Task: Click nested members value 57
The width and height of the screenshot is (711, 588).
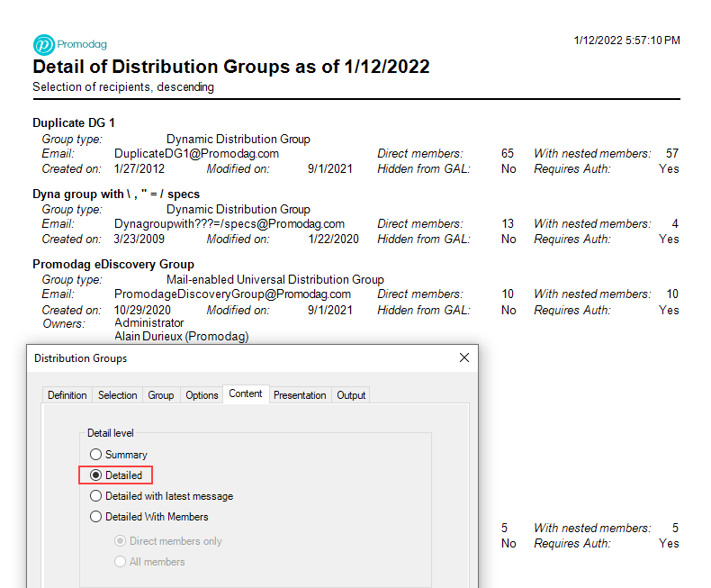Action: pyautogui.click(x=672, y=153)
